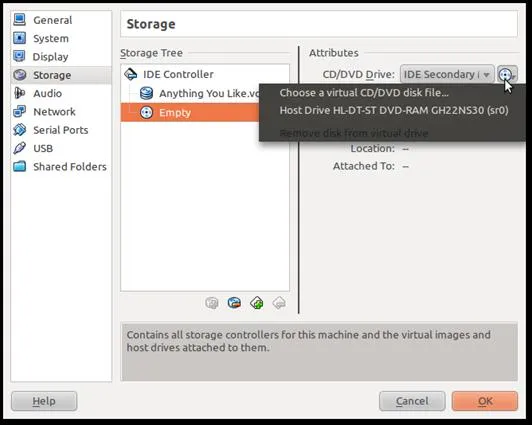Viewport: 532px width, 425px height.
Task: Click the remove controller icon below storage tree
Action: click(279, 303)
